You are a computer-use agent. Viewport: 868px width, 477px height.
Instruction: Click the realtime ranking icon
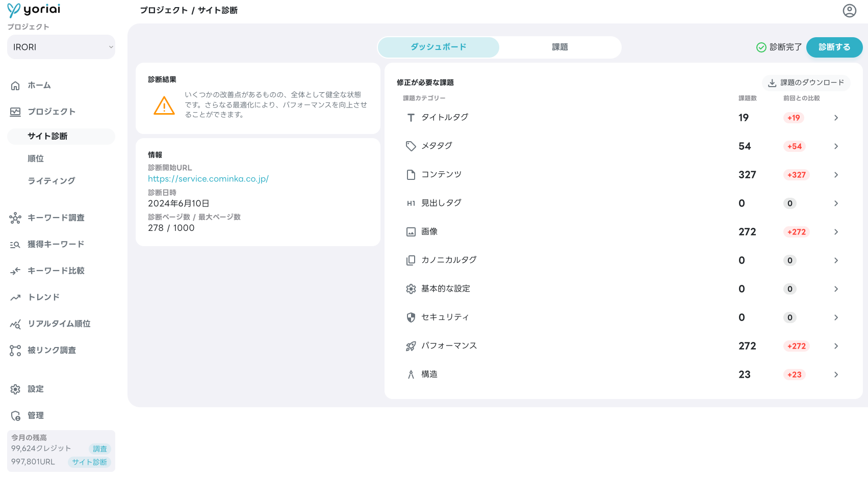pos(15,324)
